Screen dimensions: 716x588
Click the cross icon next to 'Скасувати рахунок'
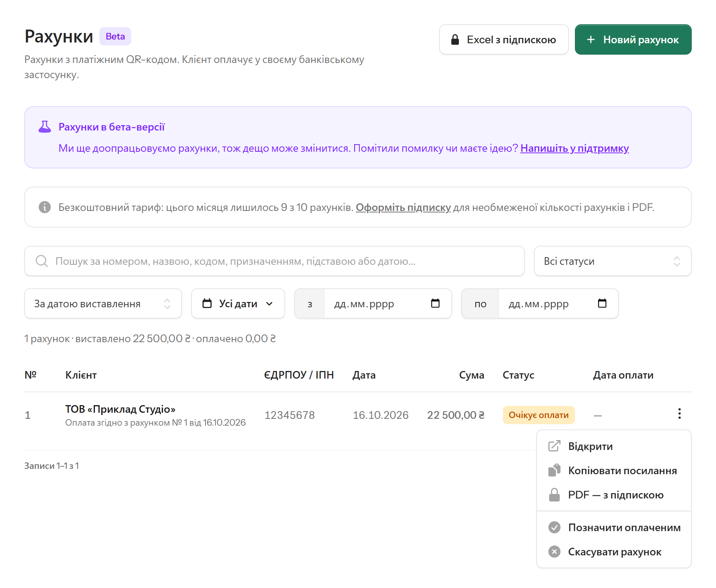(x=554, y=552)
